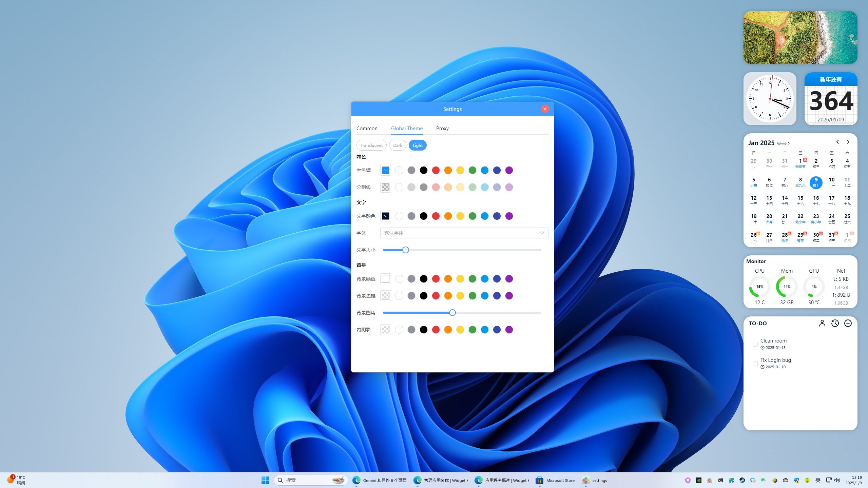Screen dimensions: 868x488
Task: Select the Dark theme button
Action: (x=398, y=145)
